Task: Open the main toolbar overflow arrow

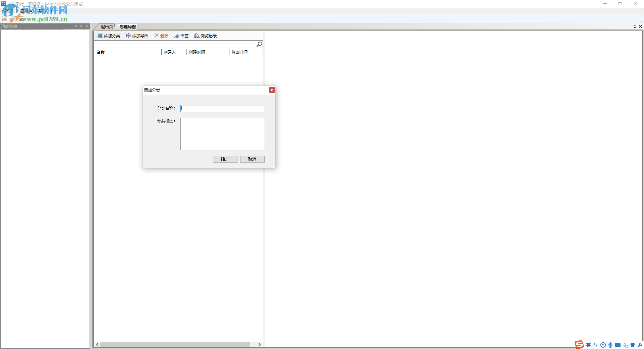Action: point(641,20)
